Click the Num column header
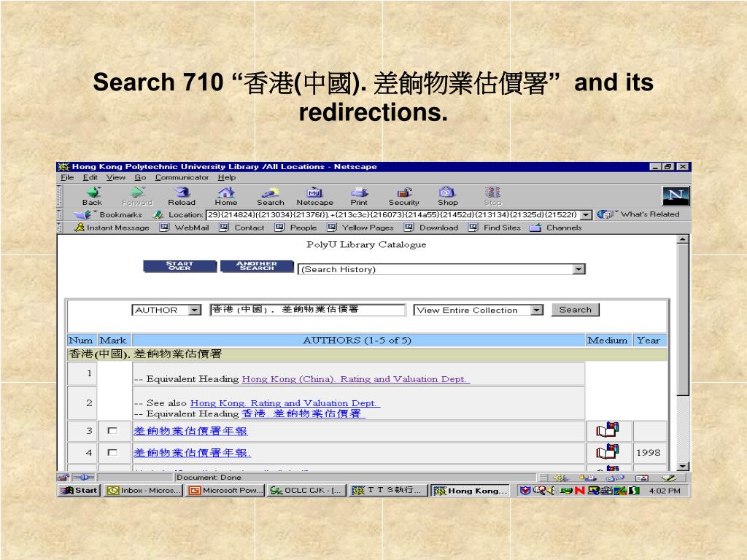 (80, 341)
